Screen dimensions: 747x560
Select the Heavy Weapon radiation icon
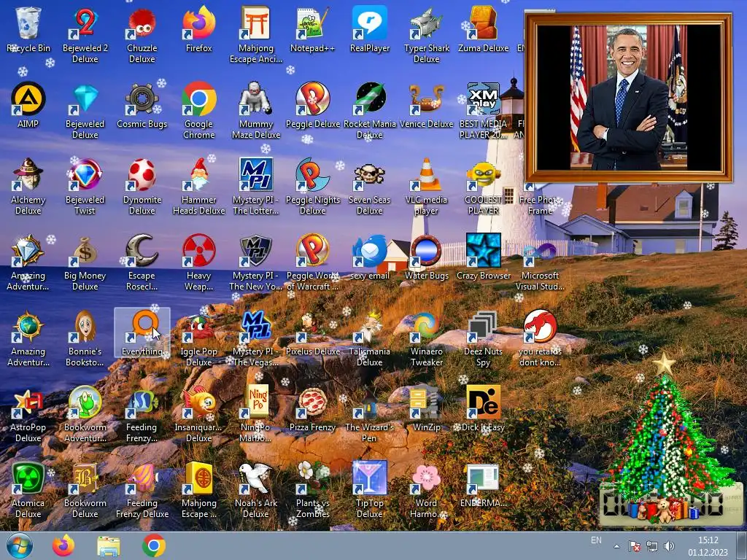pyautogui.click(x=198, y=250)
